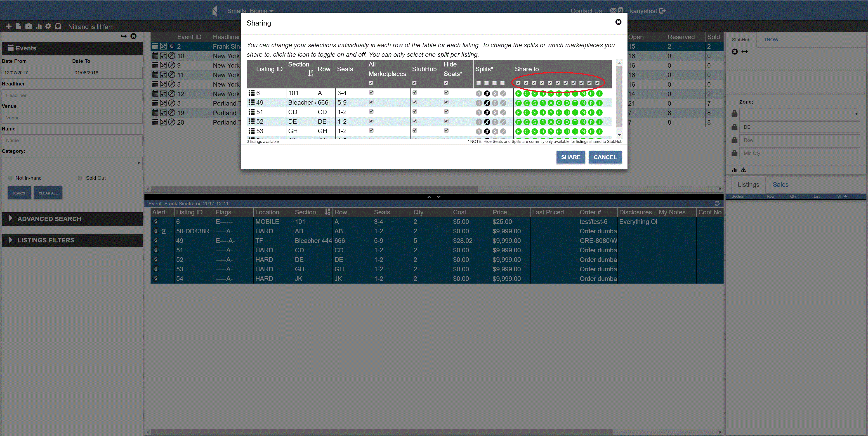Open the Category dropdown in the left panel
The width and height of the screenshot is (868, 436).
pyautogui.click(x=71, y=163)
